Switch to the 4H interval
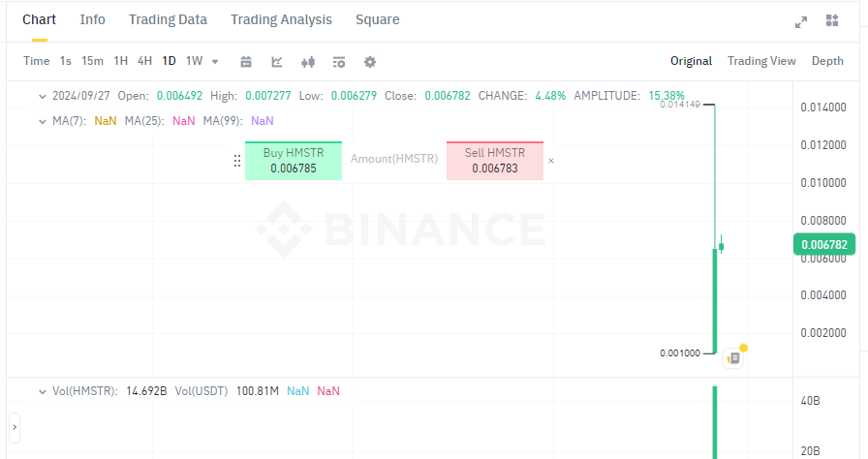This screenshot has width=868, height=459. 144,61
